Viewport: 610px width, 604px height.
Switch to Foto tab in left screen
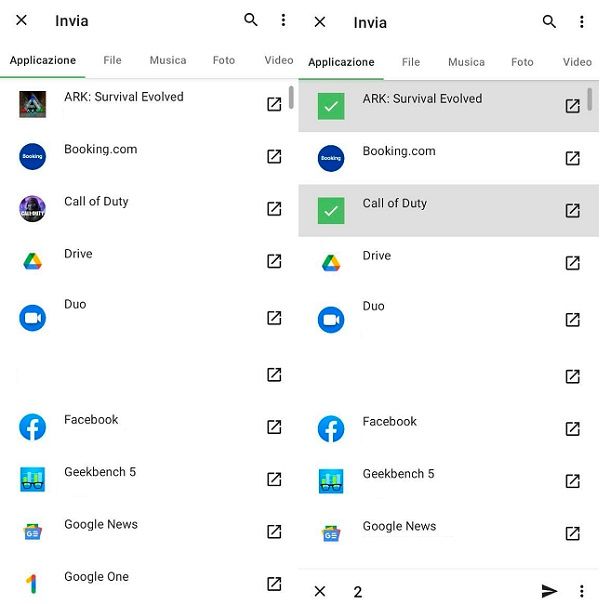pos(224,60)
